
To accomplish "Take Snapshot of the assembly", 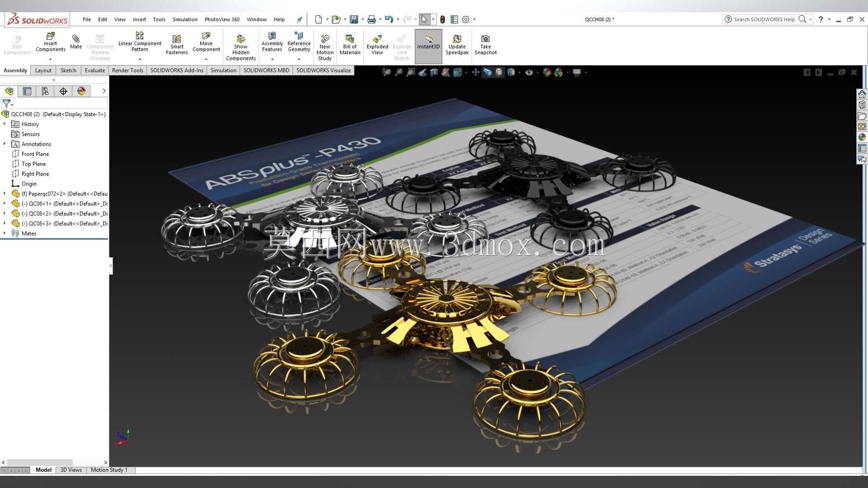I will tap(486, 45).
